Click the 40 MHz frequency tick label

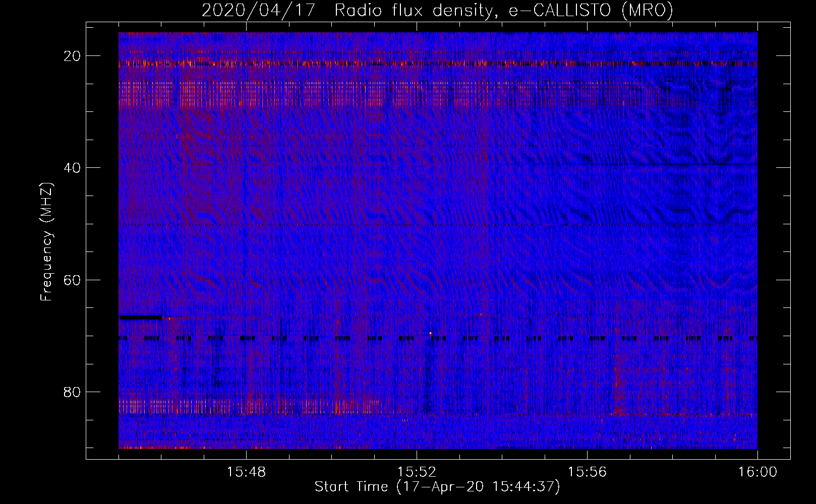tap(72, 168)
